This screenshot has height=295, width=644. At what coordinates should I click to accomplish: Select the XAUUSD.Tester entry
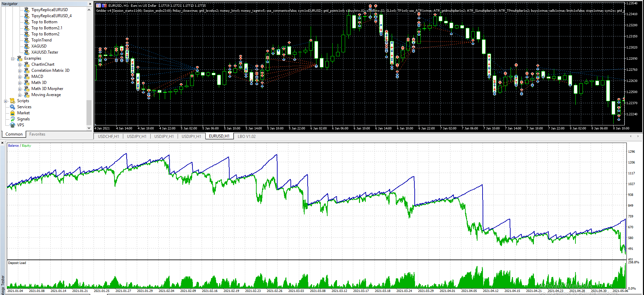[45, 52]
